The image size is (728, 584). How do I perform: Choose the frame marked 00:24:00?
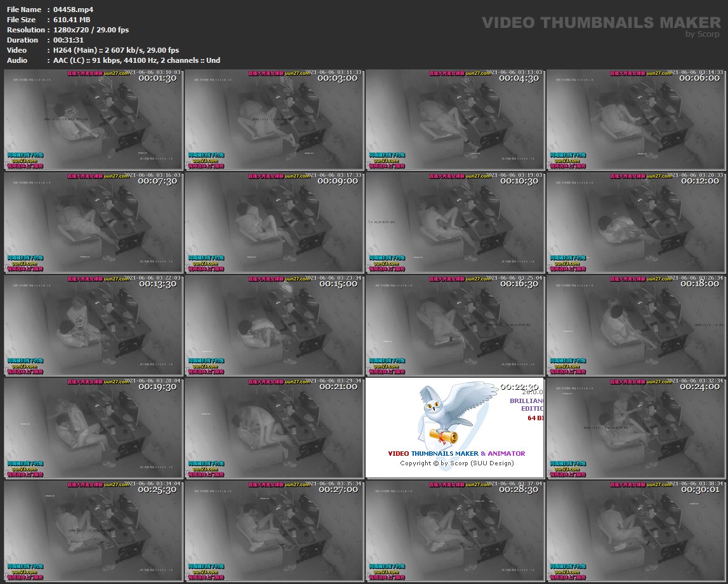click(x=636, y=428)
